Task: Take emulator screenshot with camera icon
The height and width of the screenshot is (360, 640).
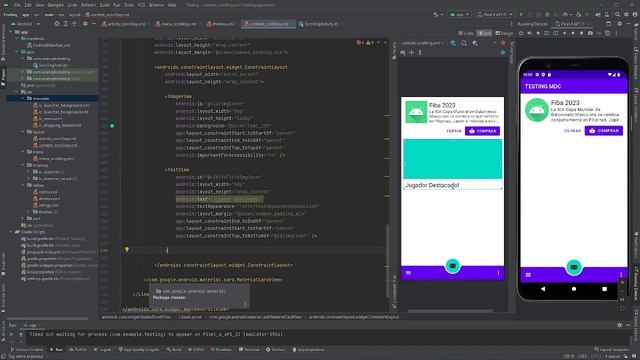Action: (x=590, y=33)
